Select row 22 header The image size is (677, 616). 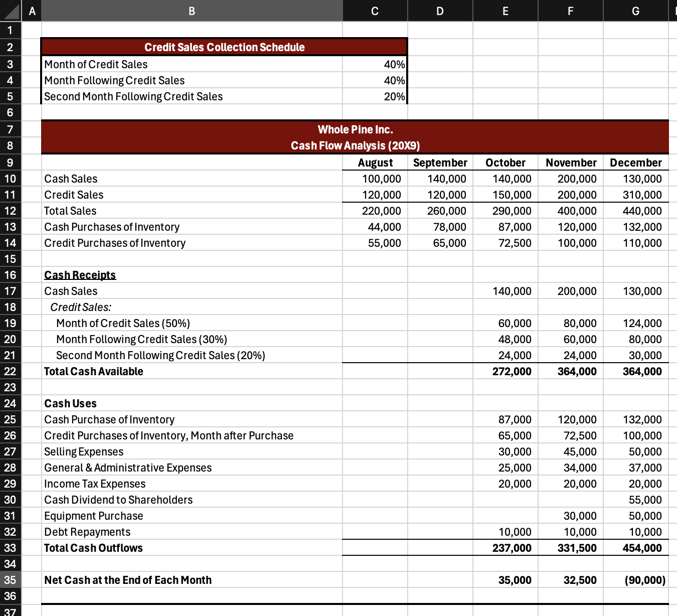pos(10,371)
